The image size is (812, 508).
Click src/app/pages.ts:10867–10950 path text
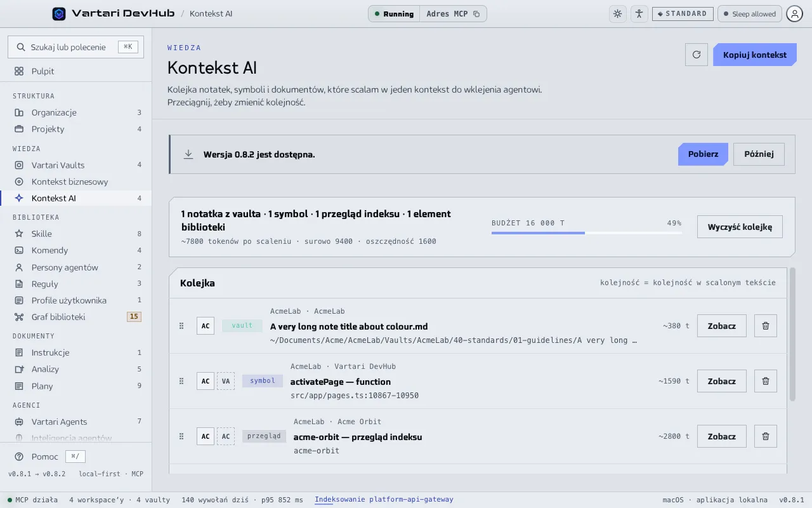(355, 396)
